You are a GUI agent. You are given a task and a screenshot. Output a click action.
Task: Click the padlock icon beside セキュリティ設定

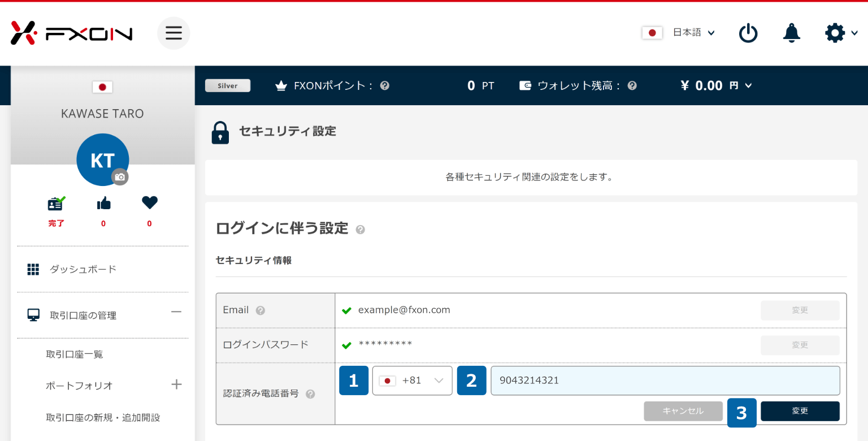click(220, 132)
